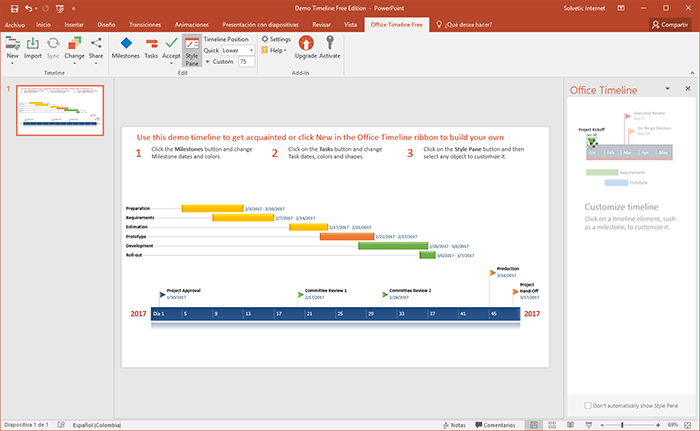Image resolution: width=700 pixels, height=431 pixels.
Task: Click the Redo icon in the quick access toolbar
Action: click(x=45, y=8)
